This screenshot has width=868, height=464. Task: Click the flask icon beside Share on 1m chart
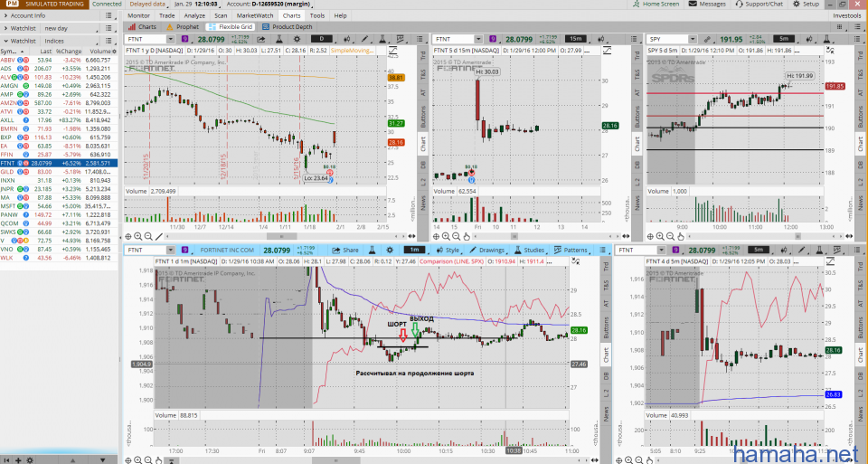[372, 251]
